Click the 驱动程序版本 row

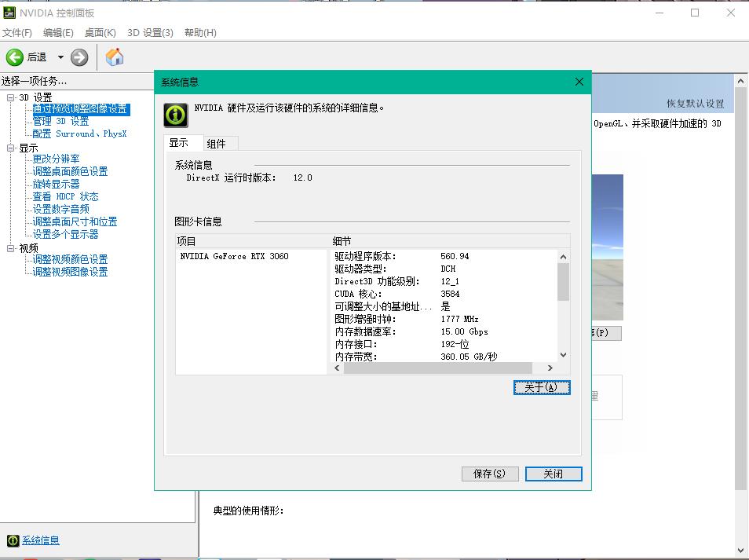click(x=443, y=256)
